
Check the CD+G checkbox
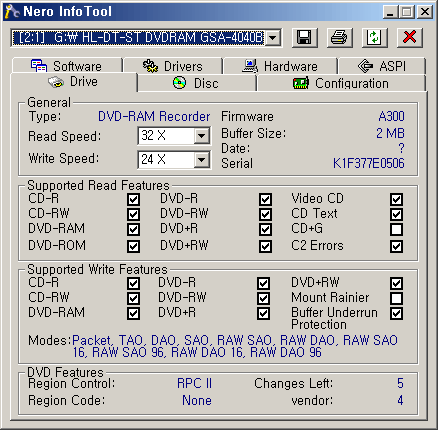(x=397, y=229)
